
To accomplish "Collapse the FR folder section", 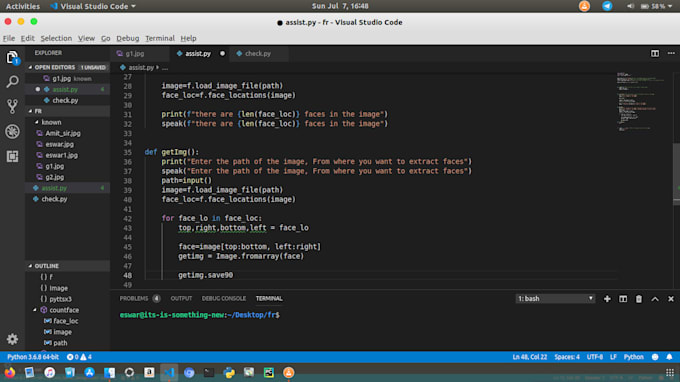I will (x=30, y=111).
